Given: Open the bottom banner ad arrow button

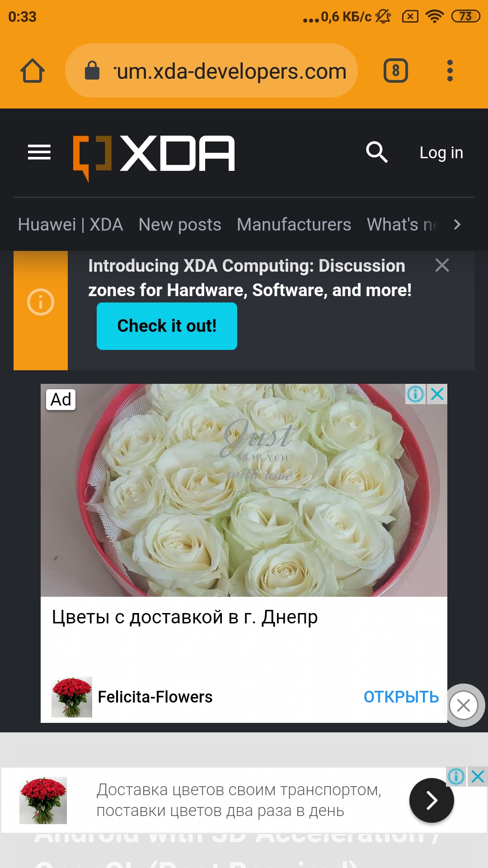Looking at the screenshot, I should (x=432, y=800).
